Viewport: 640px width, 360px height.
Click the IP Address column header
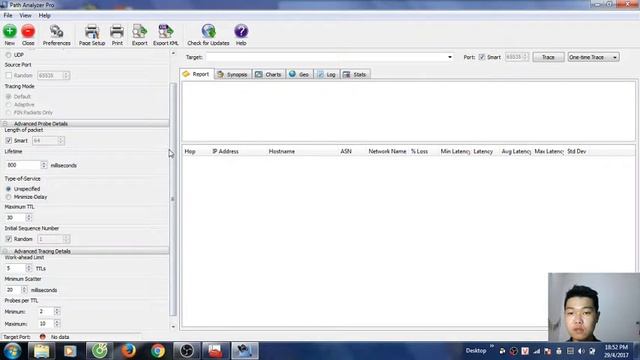coord(225,151)
